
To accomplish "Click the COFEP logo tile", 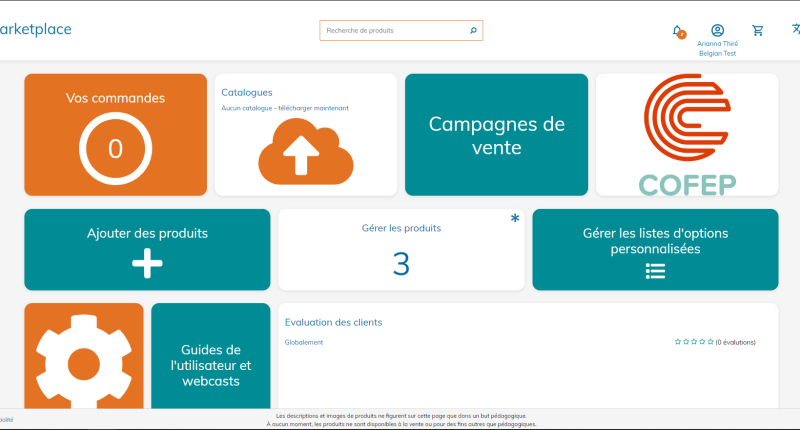I will point(687,135).
